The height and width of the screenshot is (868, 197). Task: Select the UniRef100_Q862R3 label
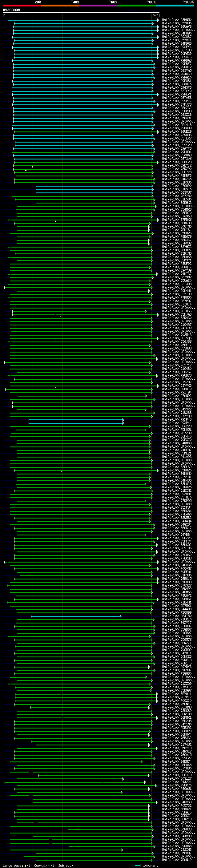(x=177, y=426)
